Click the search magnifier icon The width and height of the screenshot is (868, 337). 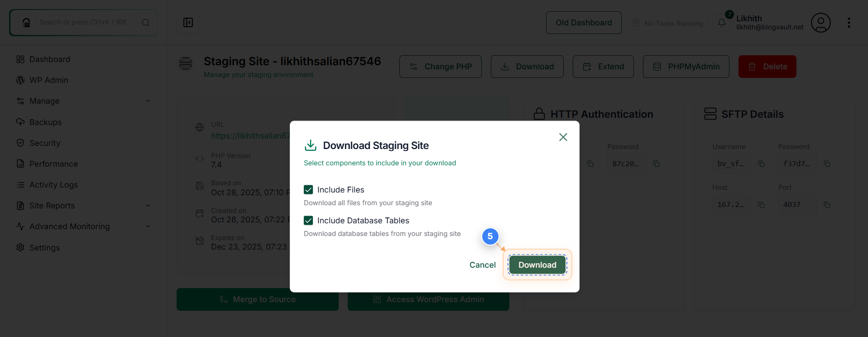coord(146,23)
